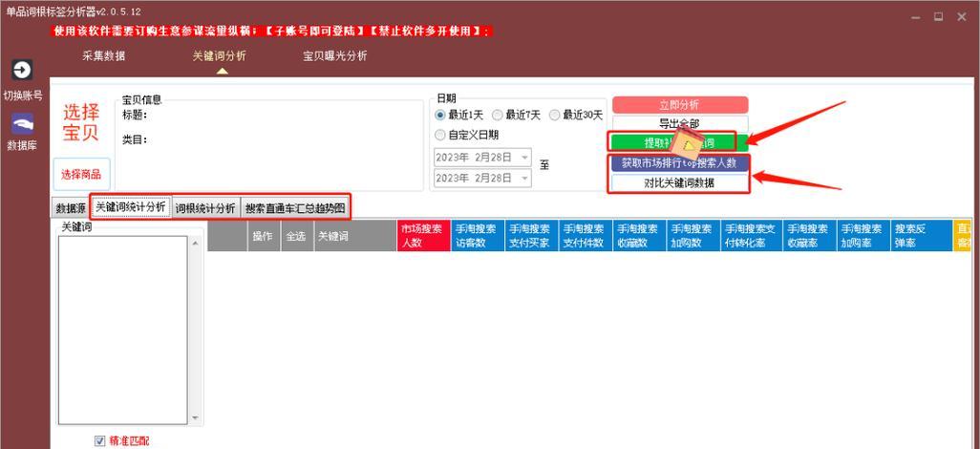
Task: Click 手淘搜索收藏率 column header
Action: pos(809,236)
